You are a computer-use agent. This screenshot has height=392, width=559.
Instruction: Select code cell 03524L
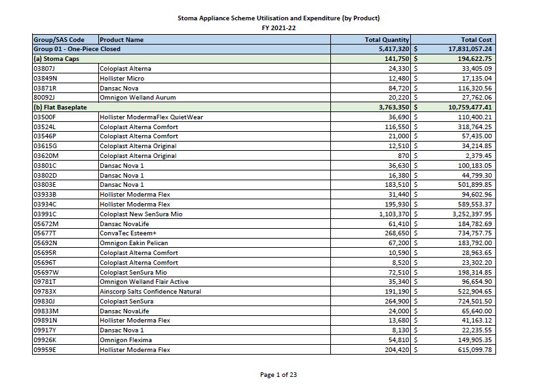(x=66, y=127)
